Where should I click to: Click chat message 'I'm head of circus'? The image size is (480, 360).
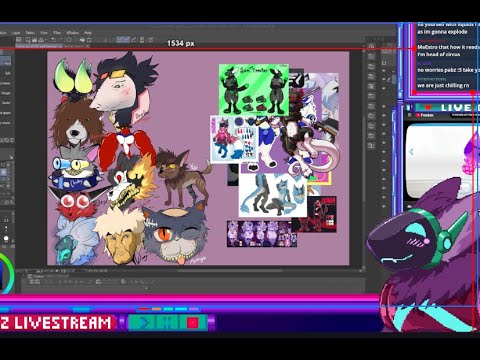click(439, 54)
